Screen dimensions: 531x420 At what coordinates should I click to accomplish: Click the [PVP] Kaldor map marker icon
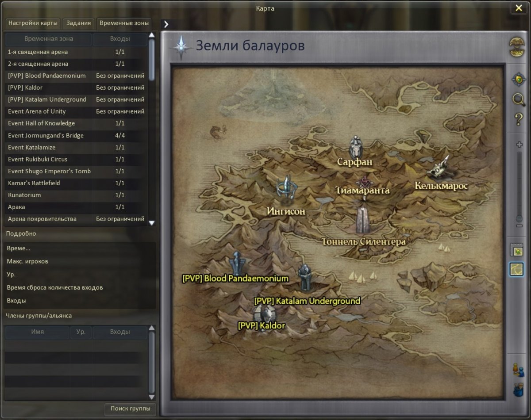(x=265, y=313)
